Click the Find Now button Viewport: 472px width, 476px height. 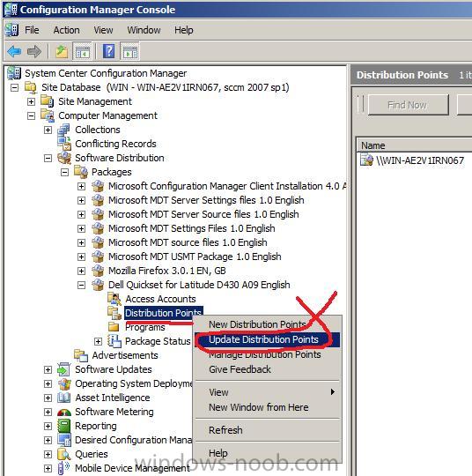click(408, 105)
